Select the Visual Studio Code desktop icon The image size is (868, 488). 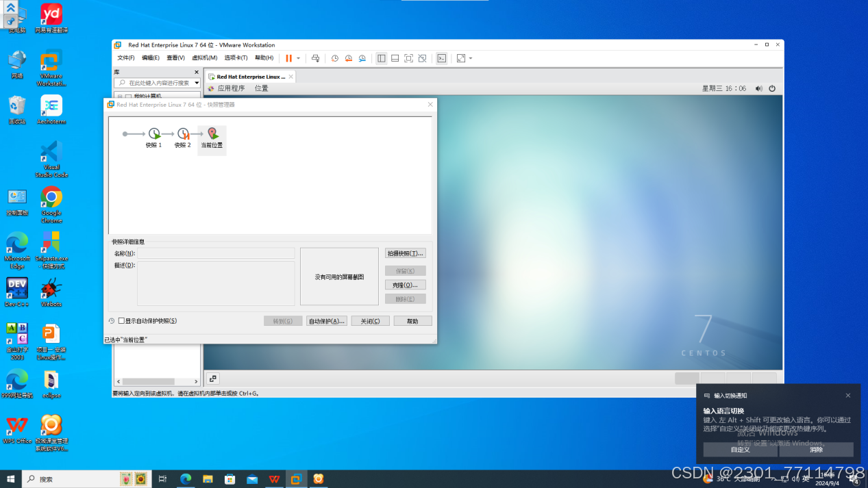click(x=51, y=159)
